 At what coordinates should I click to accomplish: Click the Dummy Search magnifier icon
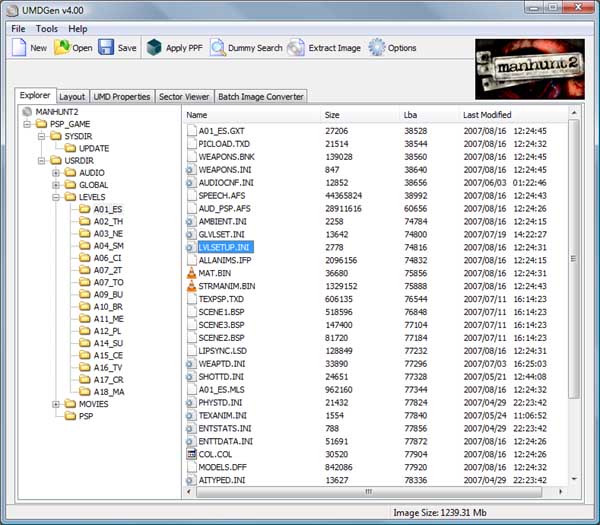(x=218, y=47)
